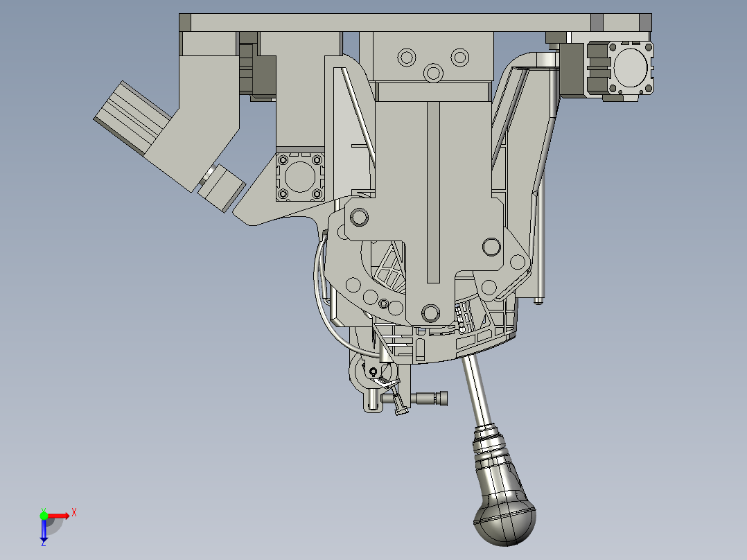Click the blue Z axis arrow on the triad
The width and height of the screenshot is (747, 560).
(44, 531)
